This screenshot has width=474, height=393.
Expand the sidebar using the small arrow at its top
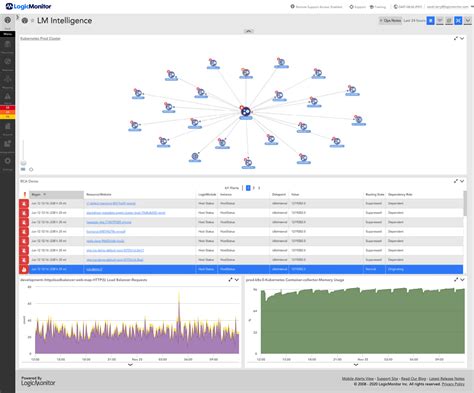17,17
